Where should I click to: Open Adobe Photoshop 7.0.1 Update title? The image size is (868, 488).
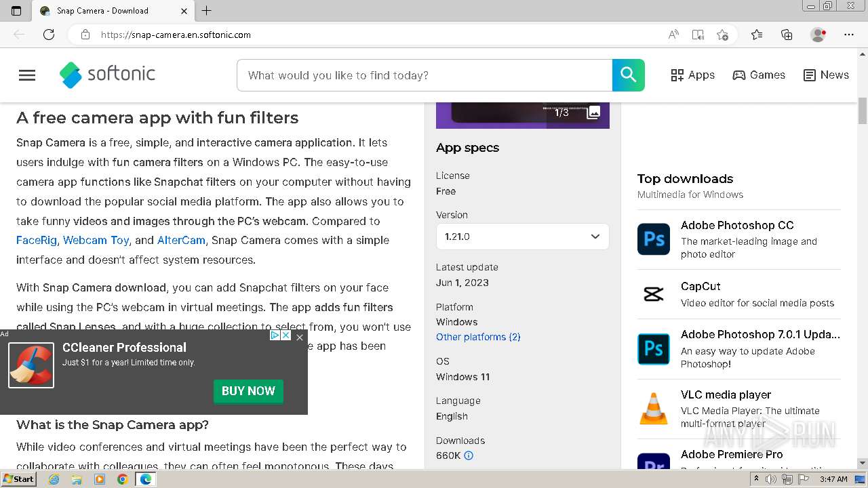(760, 334)
